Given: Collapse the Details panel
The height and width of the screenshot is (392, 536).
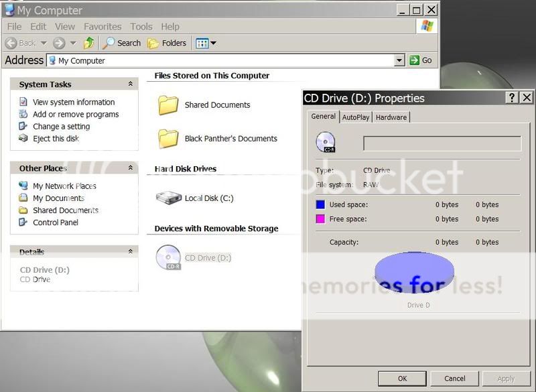Looking at the screenshot, I should tap(131, 252).
